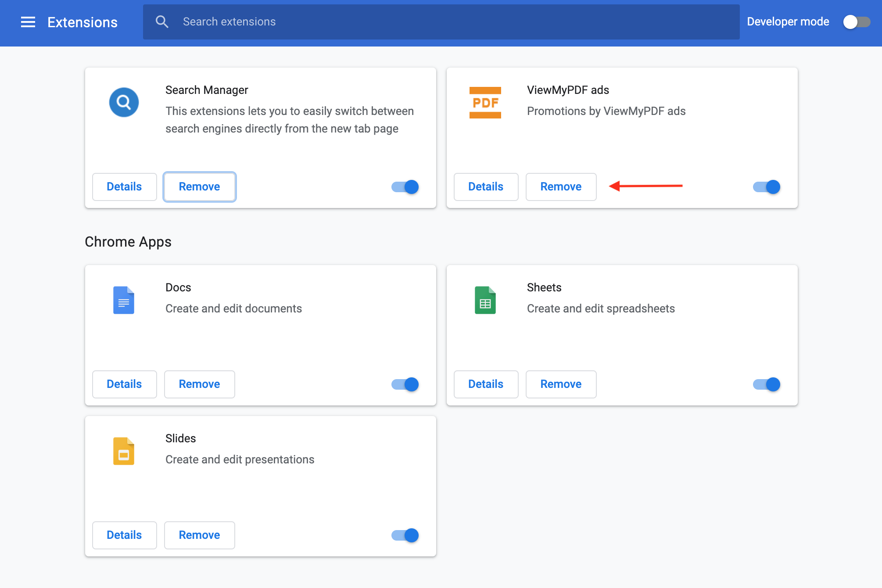The width and height of the screenshot is (882, 588).
Task: Click the 'Create and edit documents' text
Action: coord(233,308)
